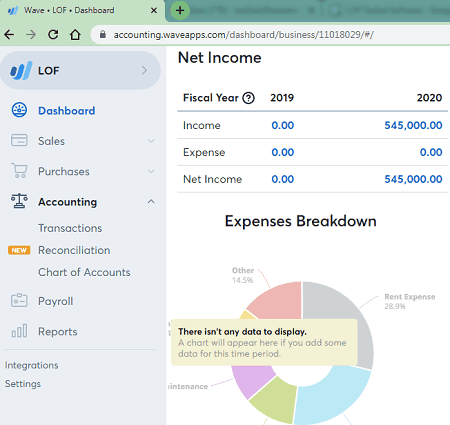This screenshot has width=450, height=425.
Task: Click the Expense row label
Action: pyautogui.click(x=204, y=152)
